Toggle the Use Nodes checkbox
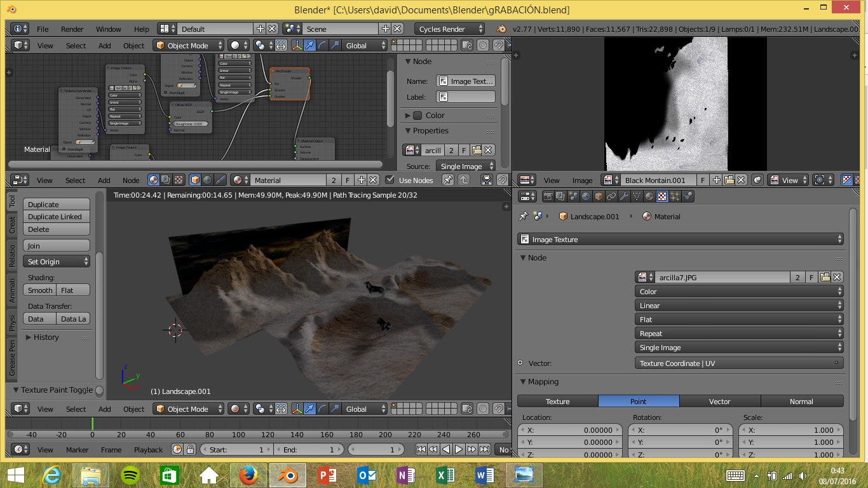 pos(390,180)
